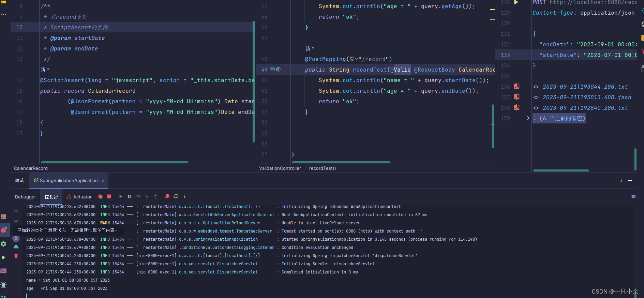This screenshot has height=298, width=644.
Task: Click console scroll down arrow icon
Action: tap(16, 221)
